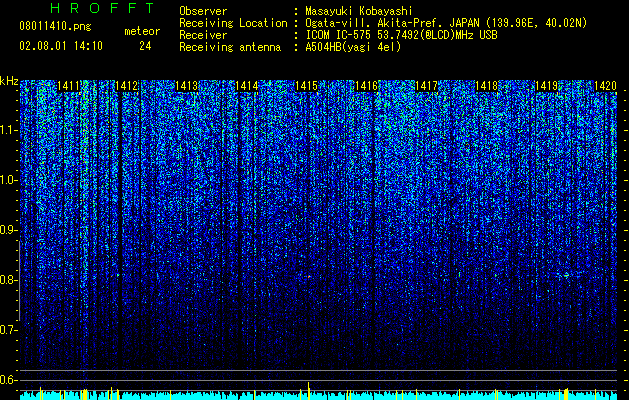Select the file name 08011410.png

55,27
